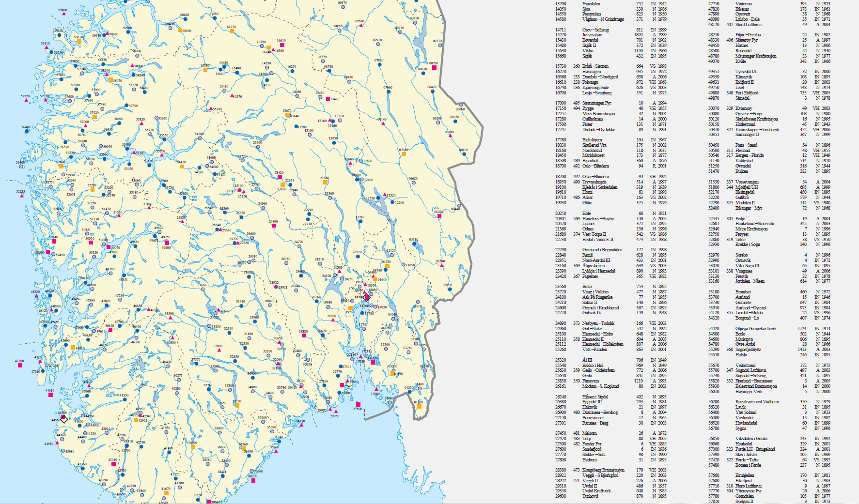
Task: Select the Stord Lufthavn station row
Action: (769, 25)
